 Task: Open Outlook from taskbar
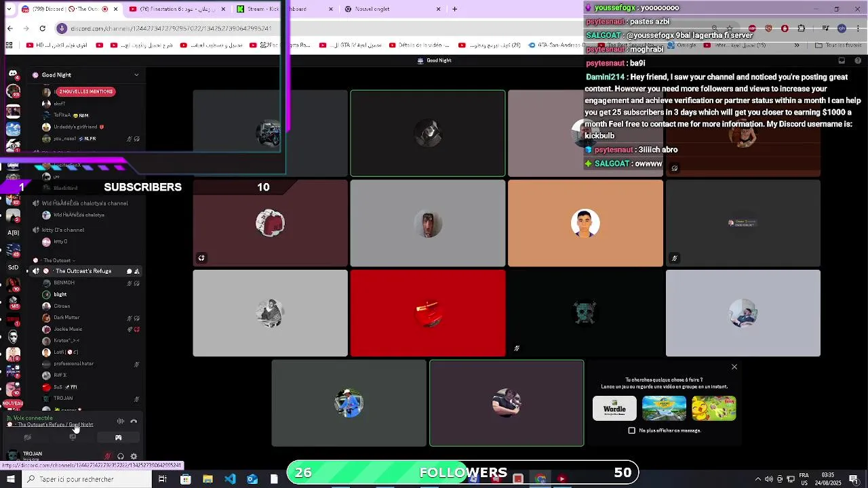click(x=252, y=479)
